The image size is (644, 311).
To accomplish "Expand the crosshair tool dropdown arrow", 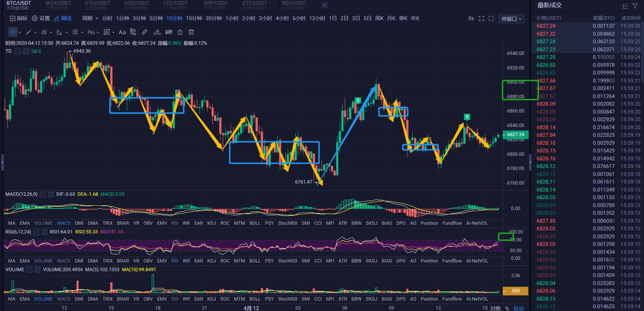I will [20, 33].
